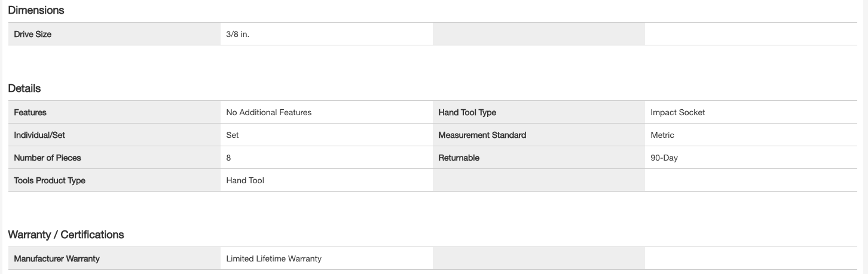Click the "Limited Lifetime Warranty" value
The image size is (868, 274).
(274, 258)
